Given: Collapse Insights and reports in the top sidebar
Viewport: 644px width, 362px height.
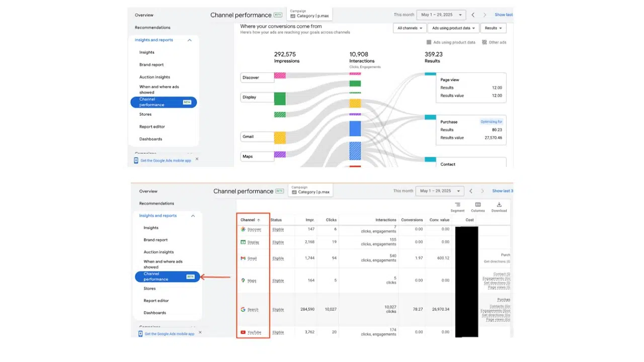Looking at the screenshot, I should coord(190,40).
